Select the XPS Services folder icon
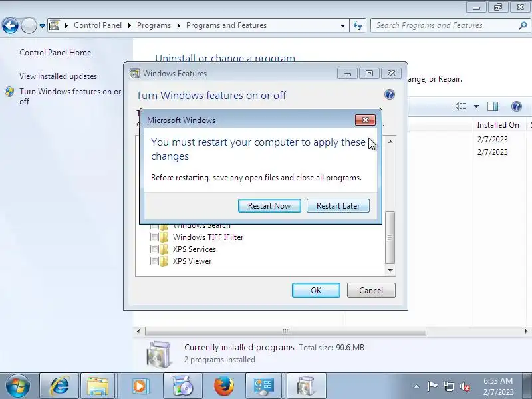The height and width of the screenshot is (399, 532). [164, 249]
